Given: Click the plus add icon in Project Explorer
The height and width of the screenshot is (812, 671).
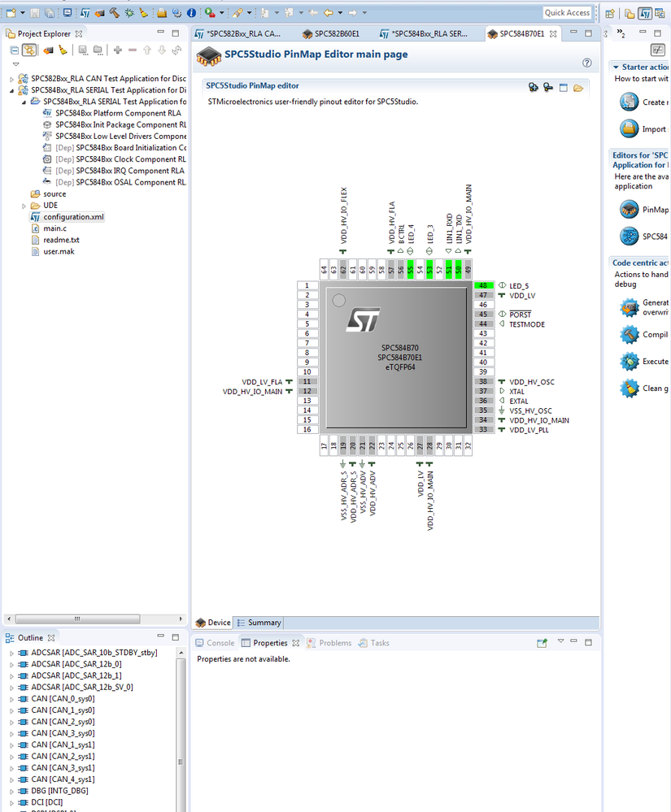Looking at the screenshot, I should pos(118,50).
